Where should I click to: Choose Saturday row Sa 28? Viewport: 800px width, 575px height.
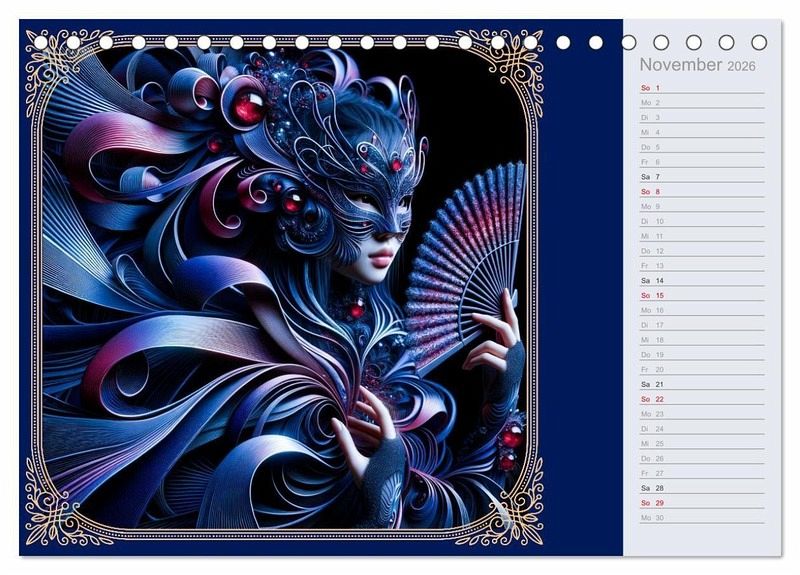click(702, 487)
